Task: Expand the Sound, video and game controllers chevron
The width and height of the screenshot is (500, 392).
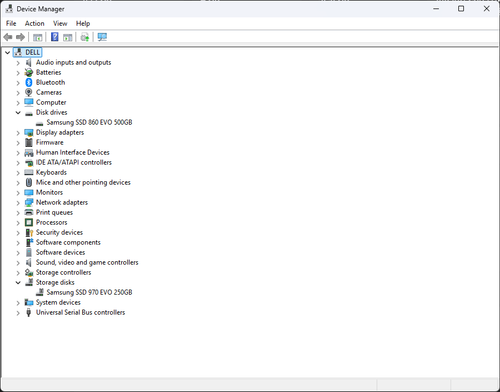Action: click(x=18, y=263)
